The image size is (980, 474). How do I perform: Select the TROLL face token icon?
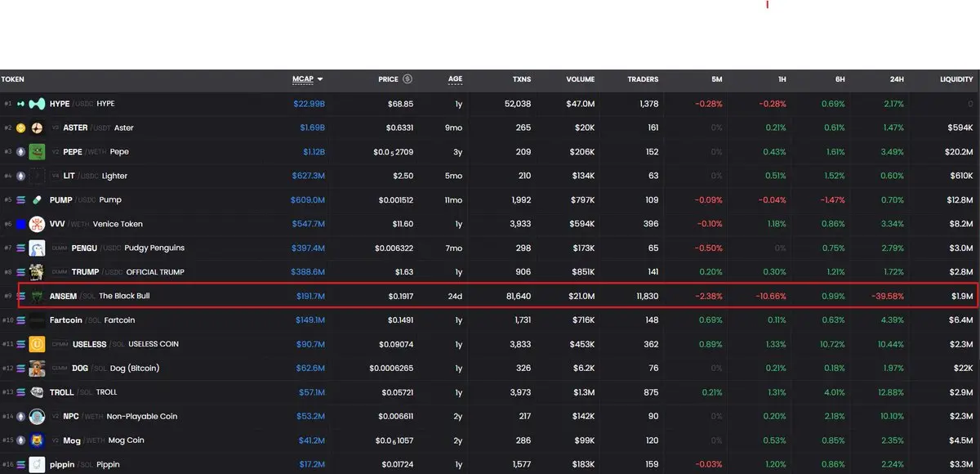tap(37, 392)
